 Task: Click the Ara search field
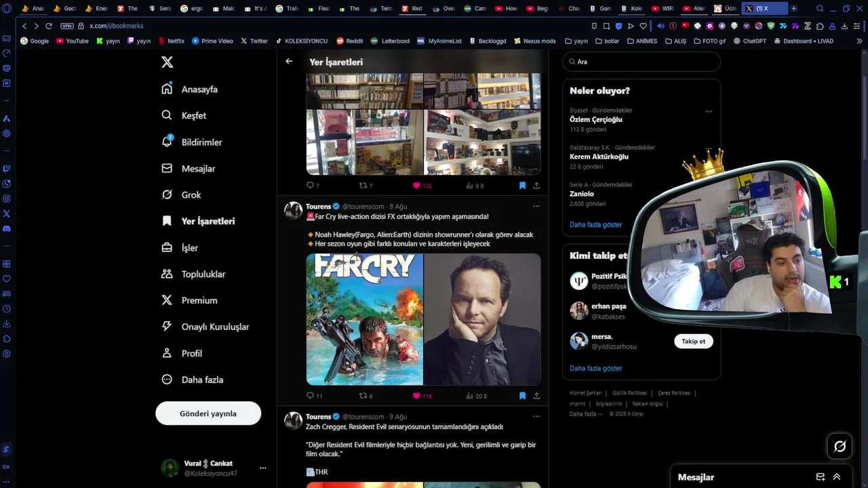pyautogui.click(x=642, y=62)
